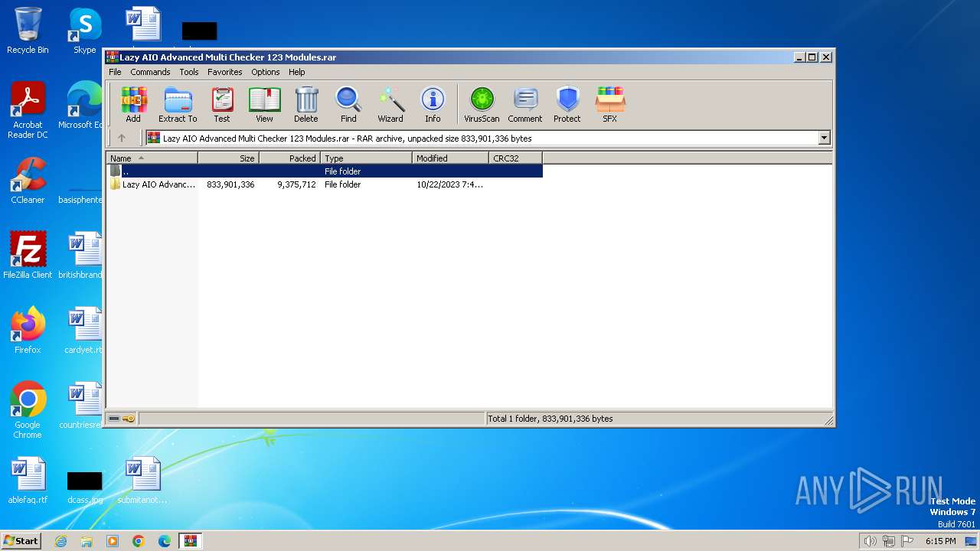Select the Lazy AIO Advanc... folder
The image size is (980, 551).
click(153, 184)
